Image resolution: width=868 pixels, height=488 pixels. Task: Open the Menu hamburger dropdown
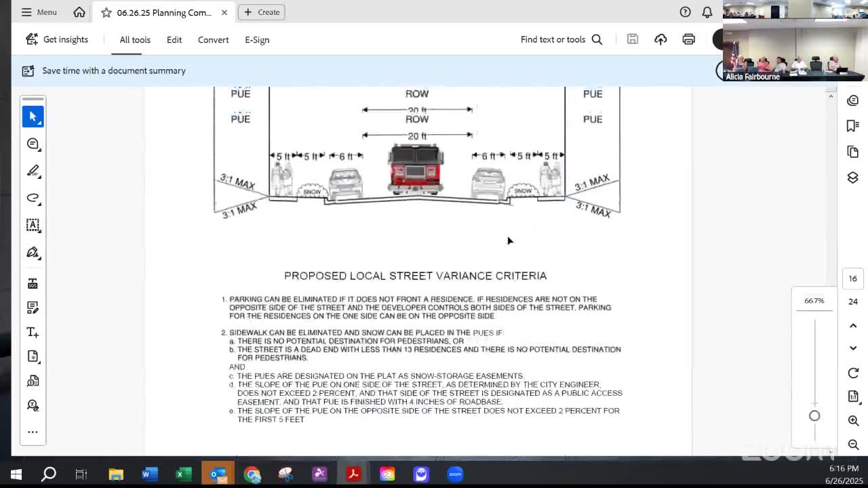point(39,12)
